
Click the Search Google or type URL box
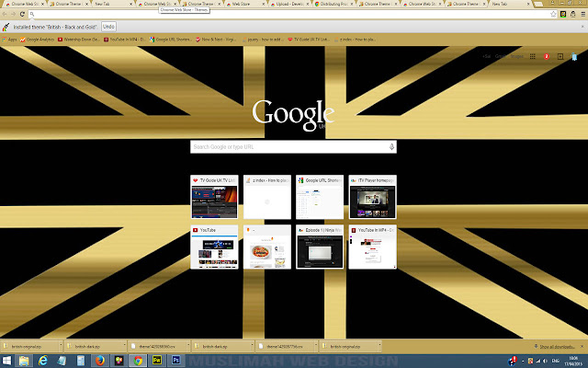pyautogui.click(x=293, y=147)
